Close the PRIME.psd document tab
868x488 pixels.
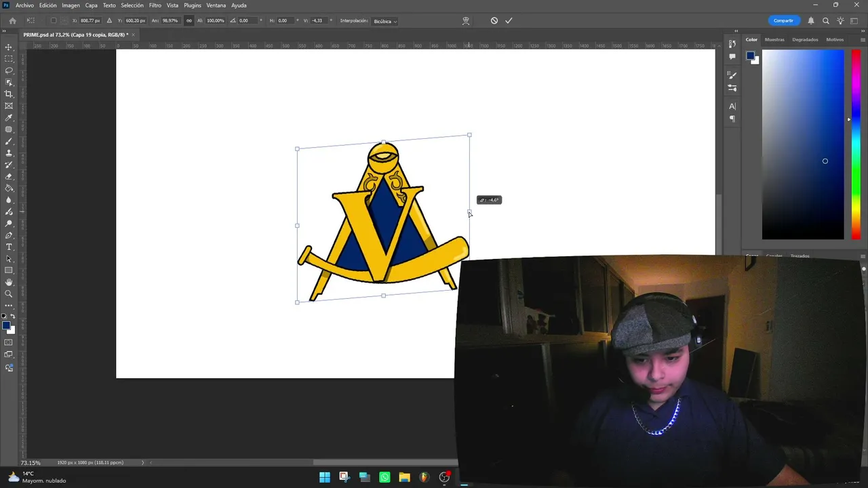pos(134,35)
